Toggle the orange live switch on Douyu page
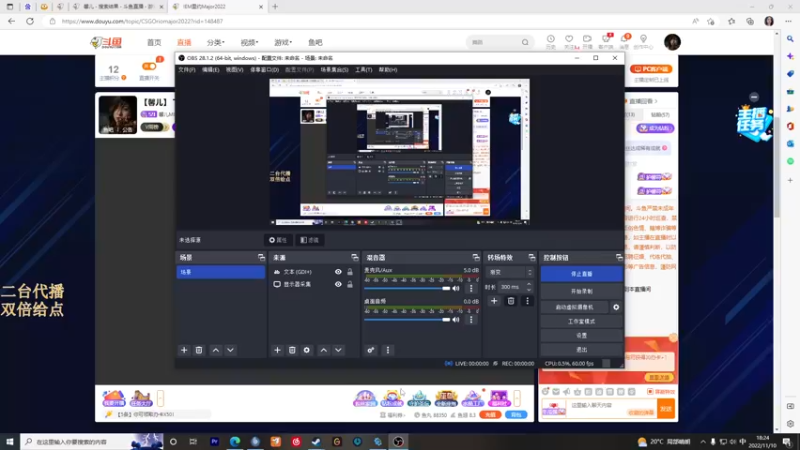This screenshot has height=450, width=800. pos(149,66)
